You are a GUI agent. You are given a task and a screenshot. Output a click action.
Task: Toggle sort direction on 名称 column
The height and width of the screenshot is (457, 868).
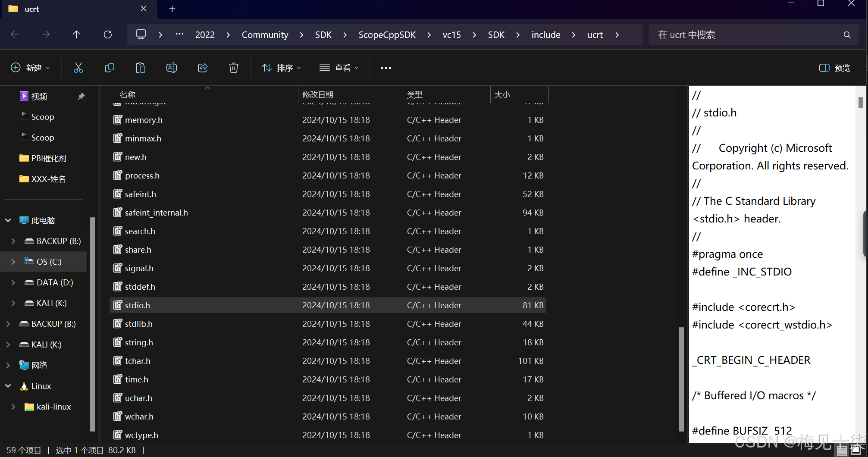click(207, 88)
